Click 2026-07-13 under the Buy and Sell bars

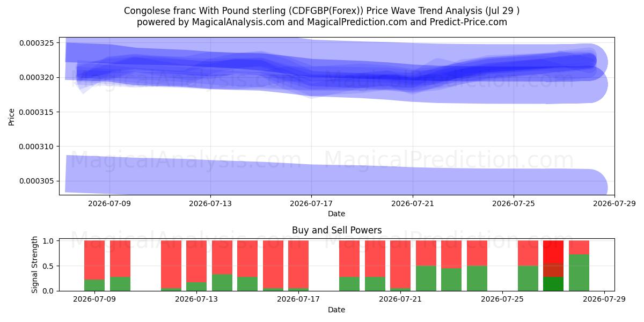(196, 299)
